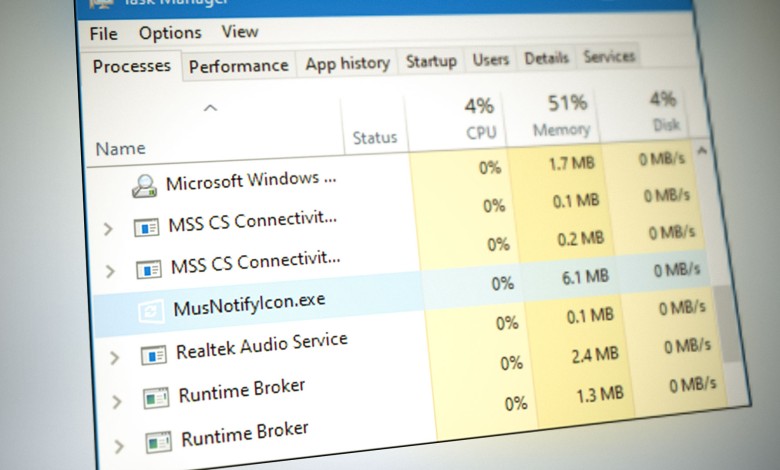
Task: Sort by the Status column header
Action: click(375, 138)
